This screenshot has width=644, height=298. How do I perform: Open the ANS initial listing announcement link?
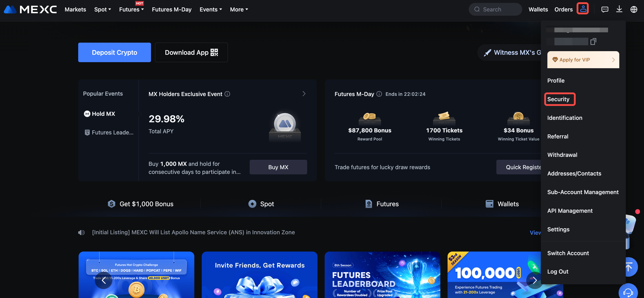coord(193,232)
